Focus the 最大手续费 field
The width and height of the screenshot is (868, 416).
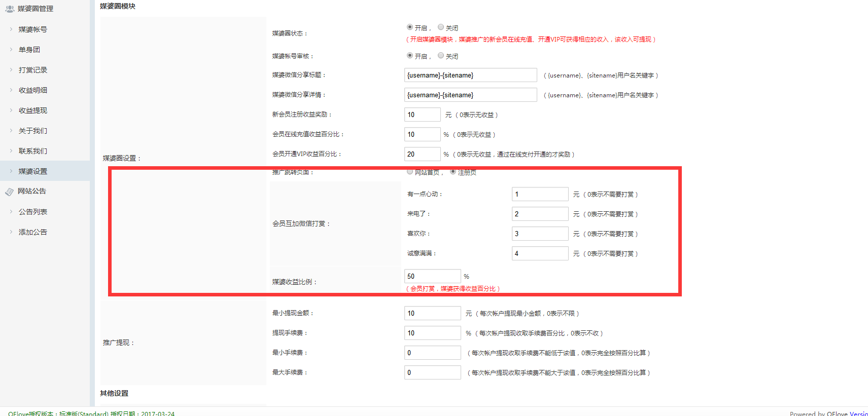[x=433, y=372]
